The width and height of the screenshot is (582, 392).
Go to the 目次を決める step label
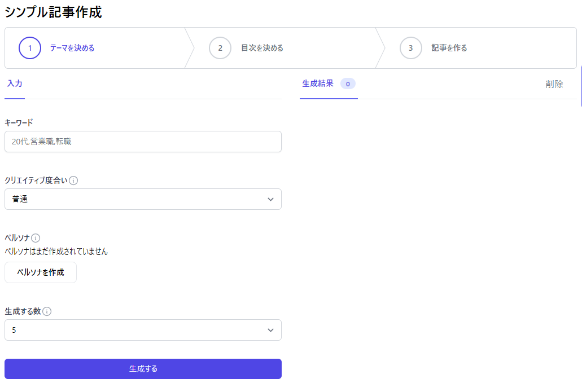pyautogui.click(x=262, y=48)
